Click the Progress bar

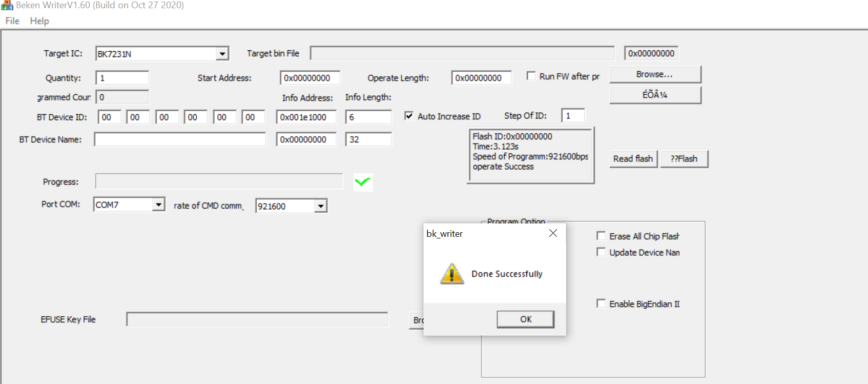tap(219, 181)
